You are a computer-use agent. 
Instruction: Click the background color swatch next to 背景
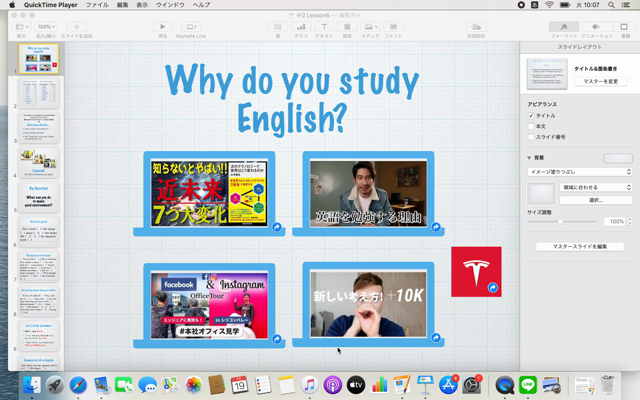(618, 158)
